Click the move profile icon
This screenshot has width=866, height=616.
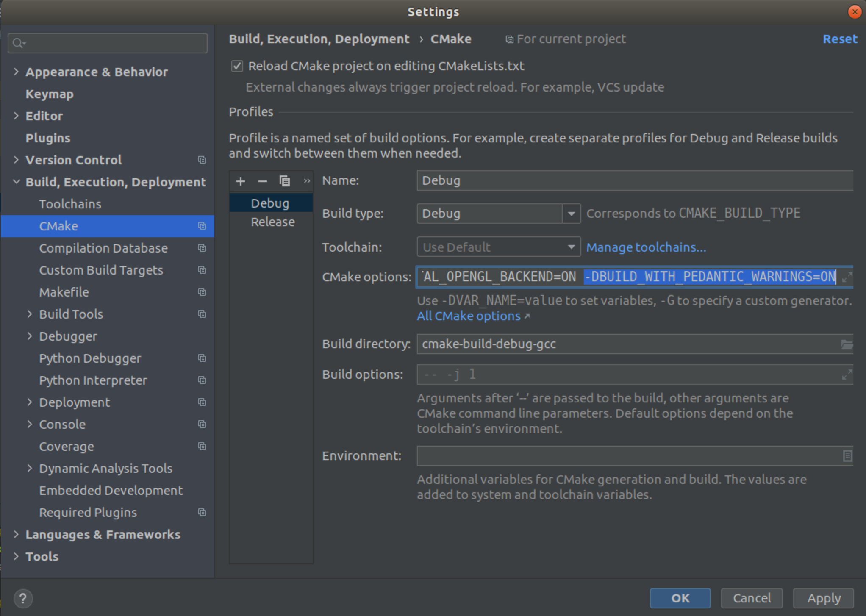(x=305, y=180)
